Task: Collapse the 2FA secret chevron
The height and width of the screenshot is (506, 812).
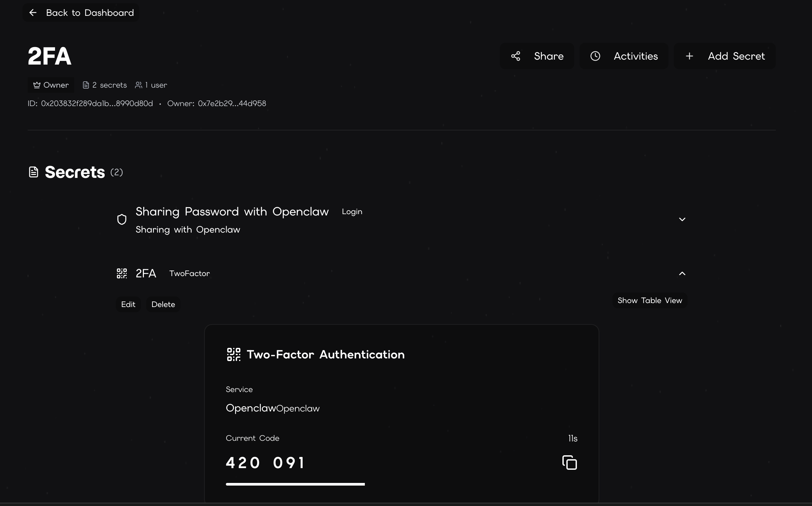Action: point(682,273)
